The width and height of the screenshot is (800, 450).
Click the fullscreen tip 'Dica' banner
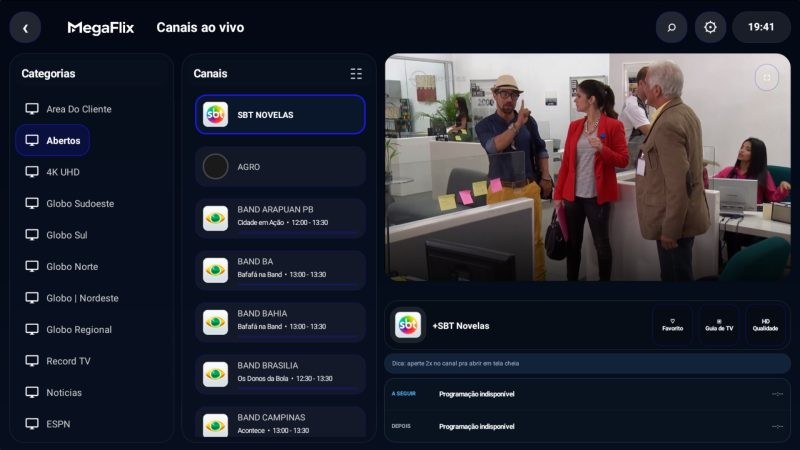tap(587, 364)
